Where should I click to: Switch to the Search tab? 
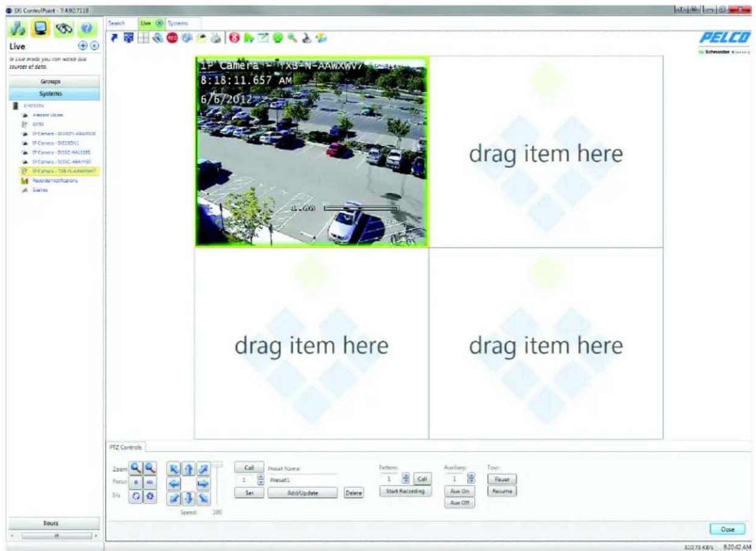point(116,22)
